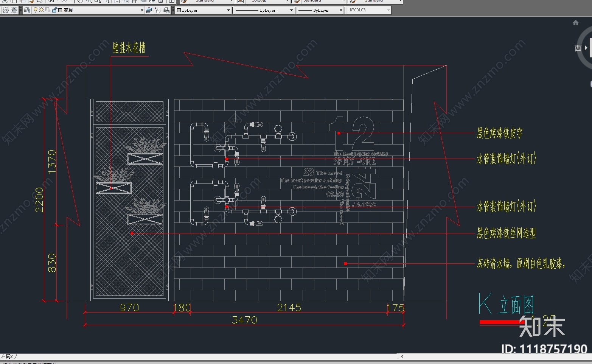Click the 壁挂木花槽 annotation label
Screen dimensions: 592x364
tap(129, 48)
